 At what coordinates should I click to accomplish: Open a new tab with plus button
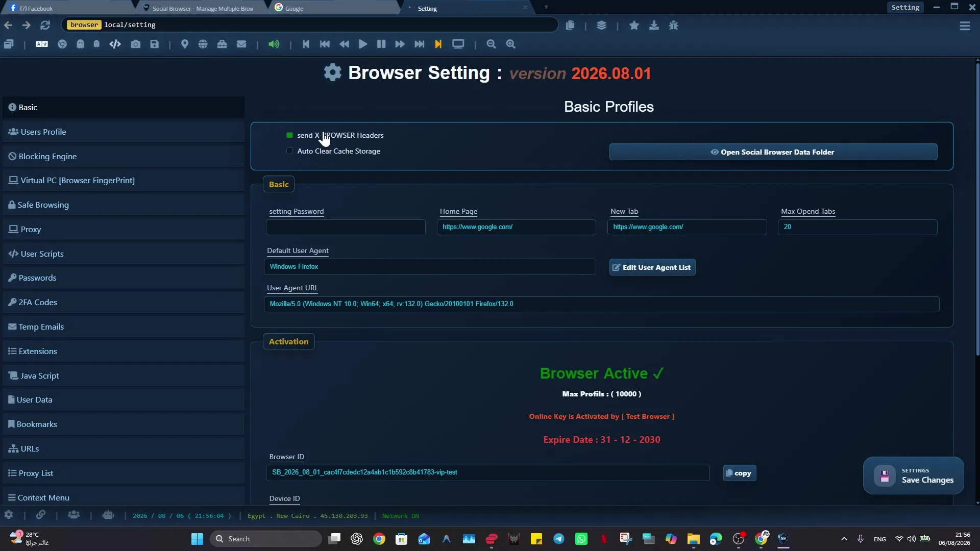[546, 7]
